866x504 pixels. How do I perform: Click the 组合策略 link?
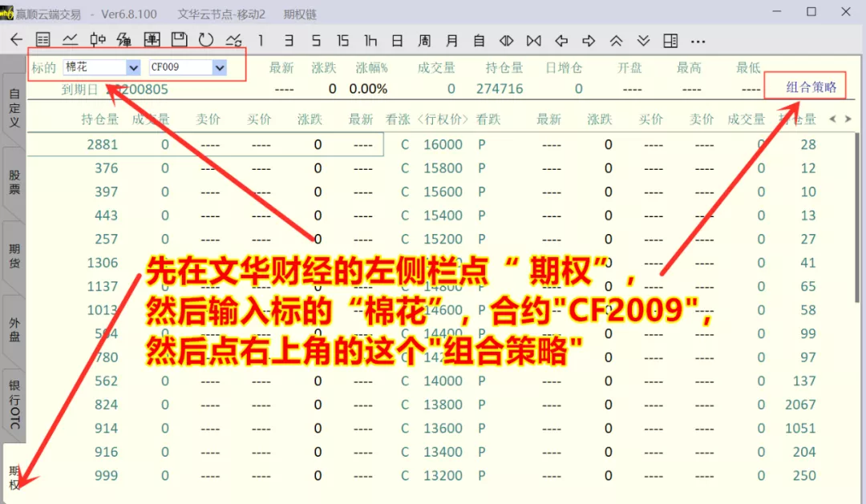811,87
